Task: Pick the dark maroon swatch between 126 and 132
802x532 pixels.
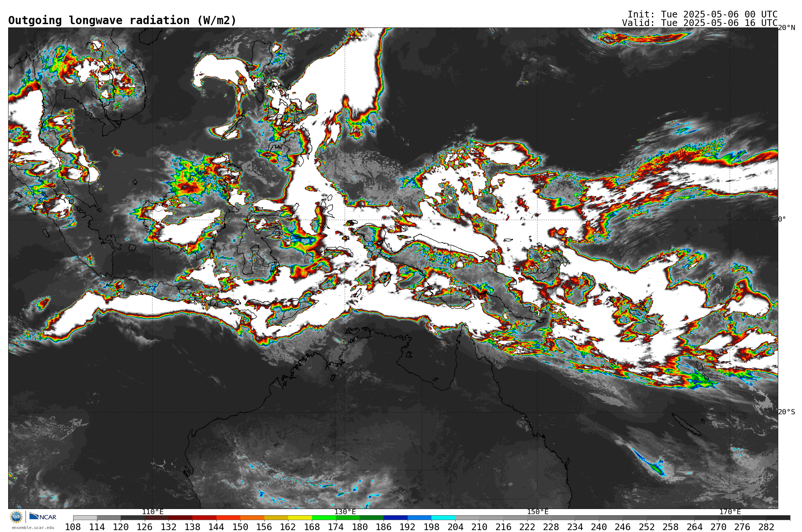Action: coord(157,518)
